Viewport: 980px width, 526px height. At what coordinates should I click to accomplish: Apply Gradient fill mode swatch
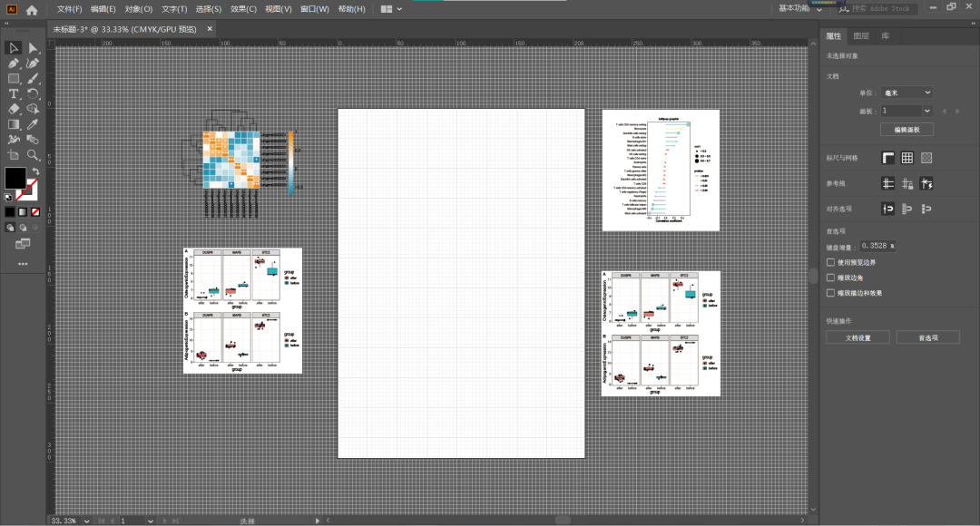click(x=23, y=212)
